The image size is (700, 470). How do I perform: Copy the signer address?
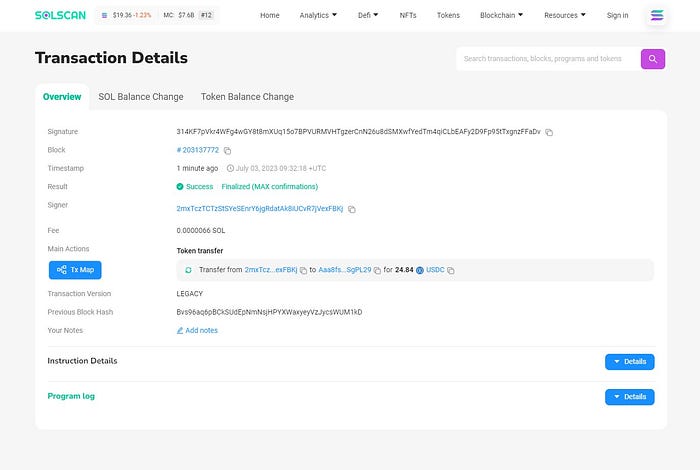pos(352,209)
